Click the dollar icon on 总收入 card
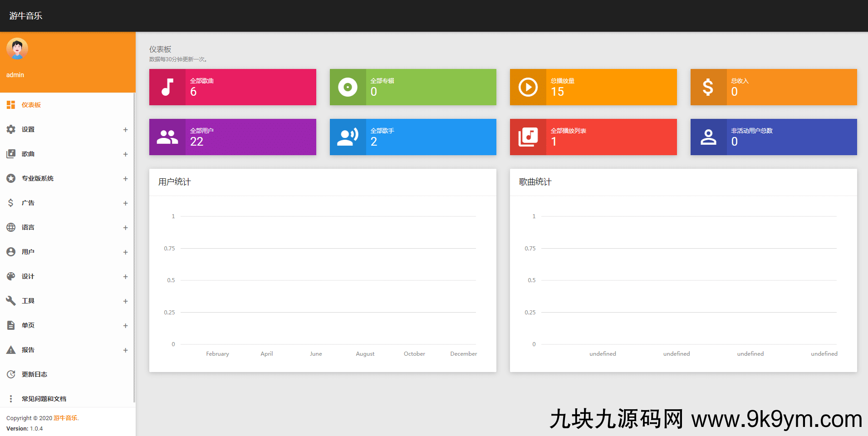 coord(708,87)
